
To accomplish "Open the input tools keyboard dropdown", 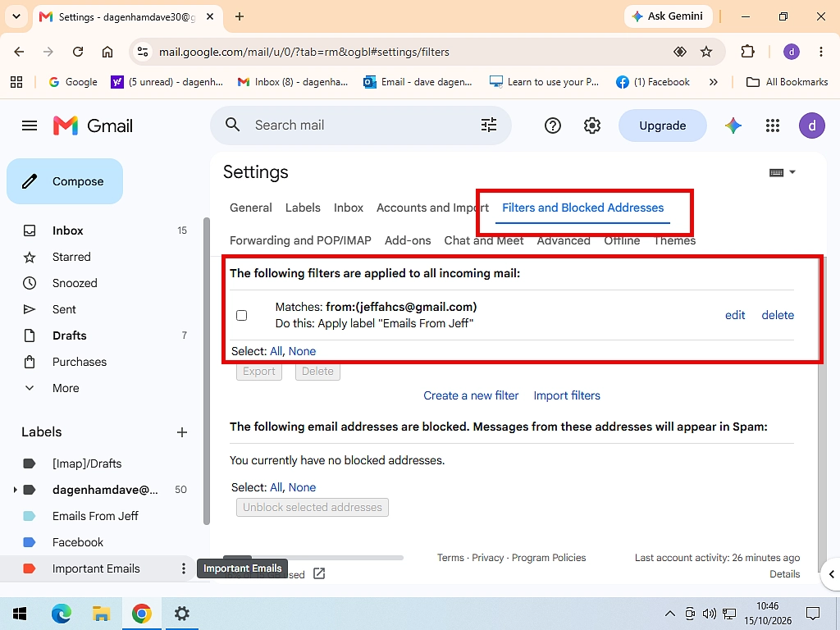I will coord(782,172).
